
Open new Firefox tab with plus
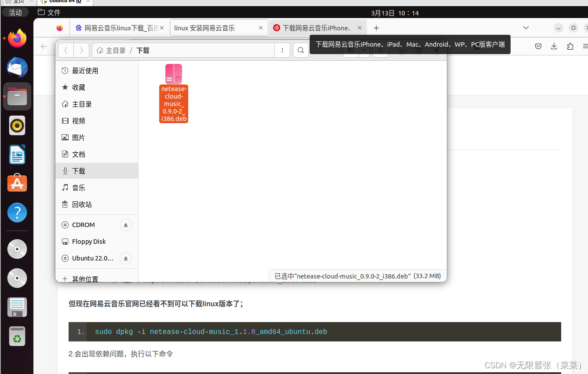376,28
